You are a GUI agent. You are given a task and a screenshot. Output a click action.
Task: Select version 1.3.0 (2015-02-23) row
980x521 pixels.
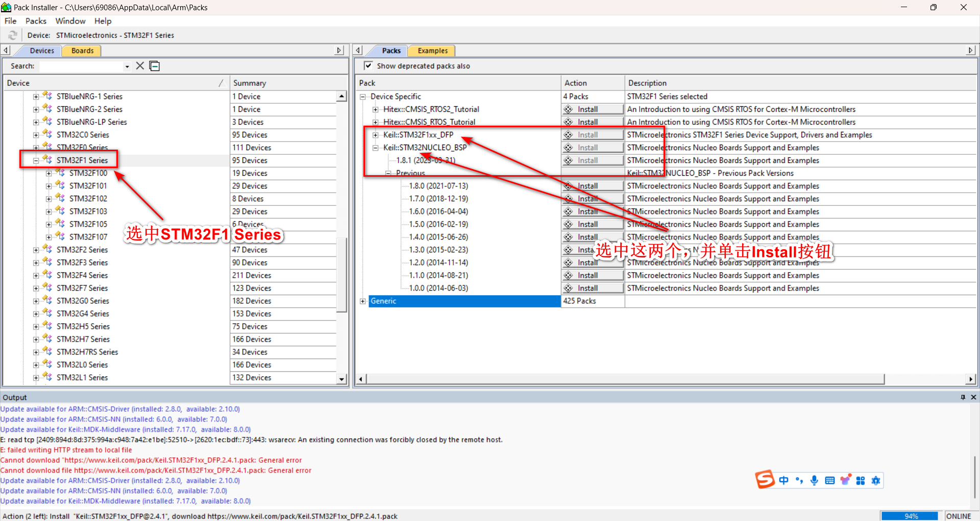click(438, 250)
